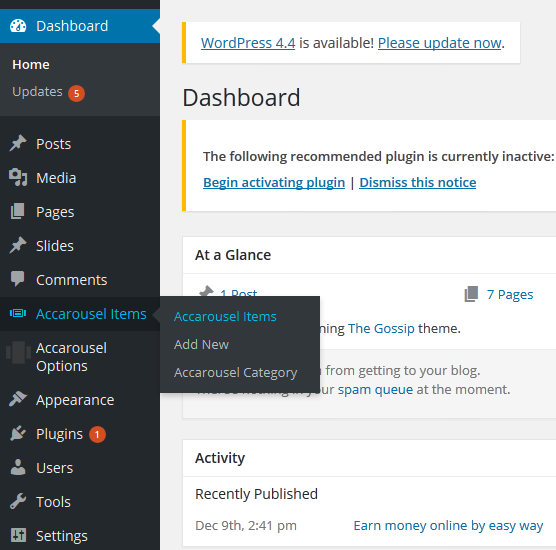The height and width of the screenshot is (550, 556).
Task: Open the 7 Pages glance link
Action: coord(510,294)
